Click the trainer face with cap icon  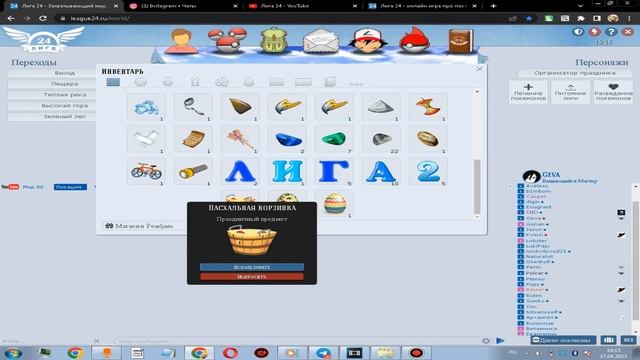368,40
